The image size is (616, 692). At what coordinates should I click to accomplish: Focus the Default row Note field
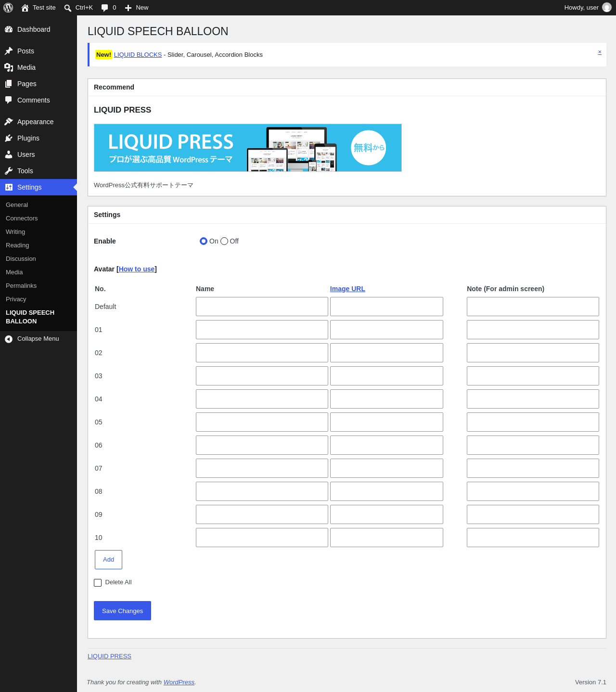coord(533,307)
